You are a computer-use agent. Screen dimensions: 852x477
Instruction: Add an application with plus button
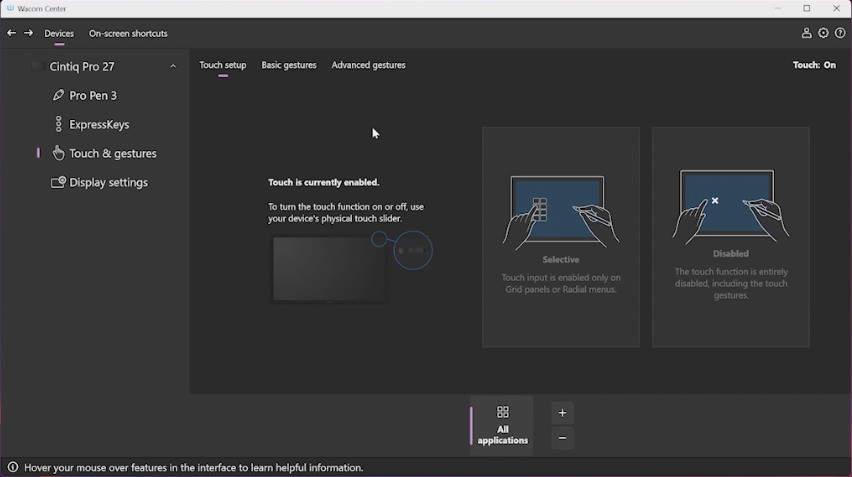[x=562, y=413]
